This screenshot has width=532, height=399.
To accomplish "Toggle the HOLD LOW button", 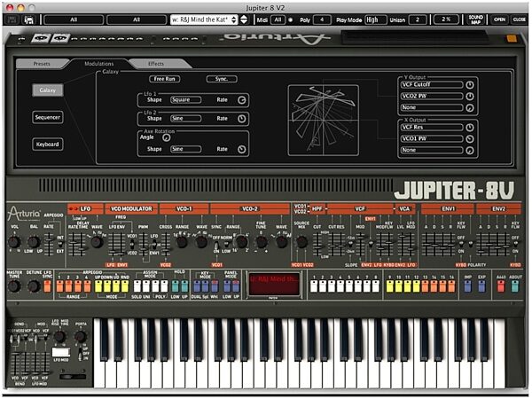I will pos(175,286).
